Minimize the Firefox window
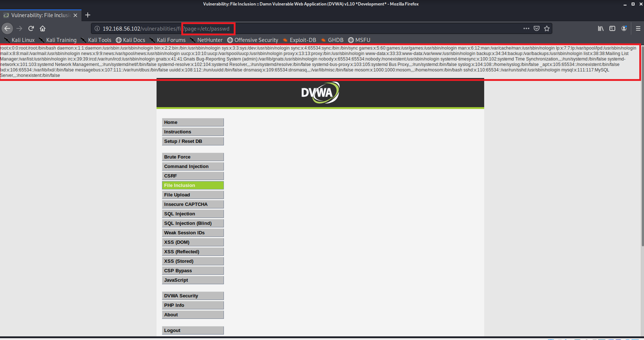 [625, 4]
